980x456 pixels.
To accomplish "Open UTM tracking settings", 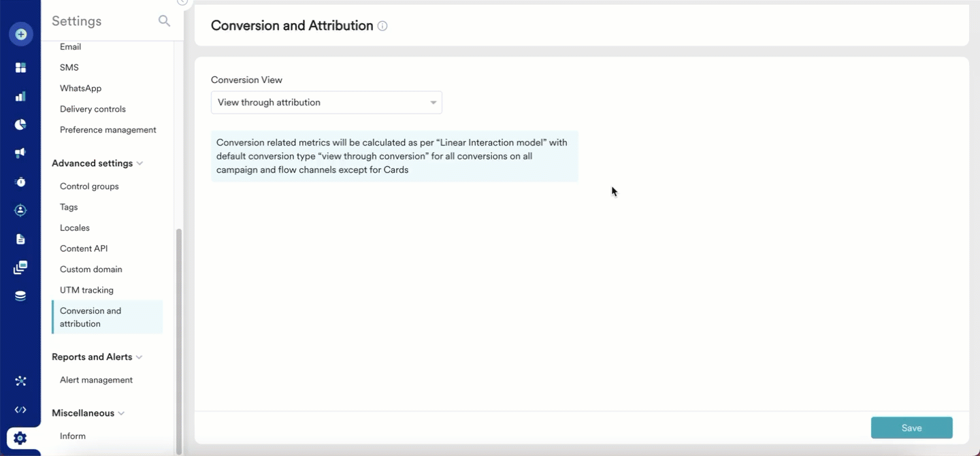I will pos(86,290).
